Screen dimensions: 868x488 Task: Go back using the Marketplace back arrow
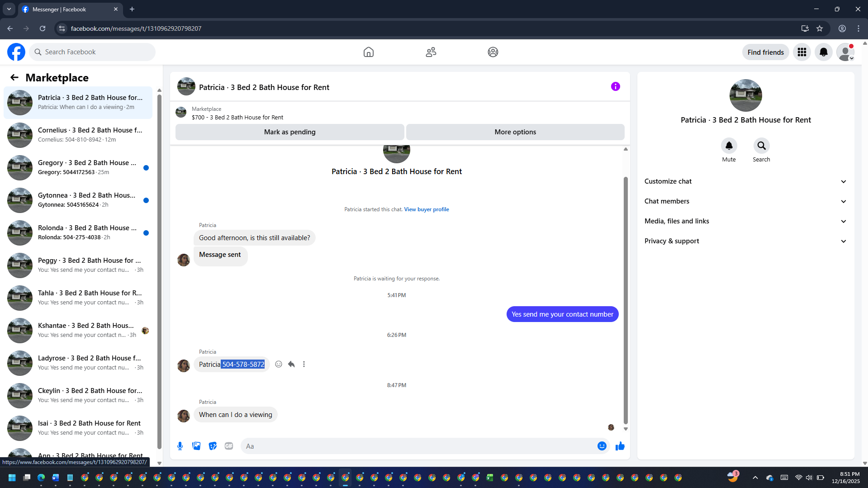pyautogui.click(x=14, y=78)
